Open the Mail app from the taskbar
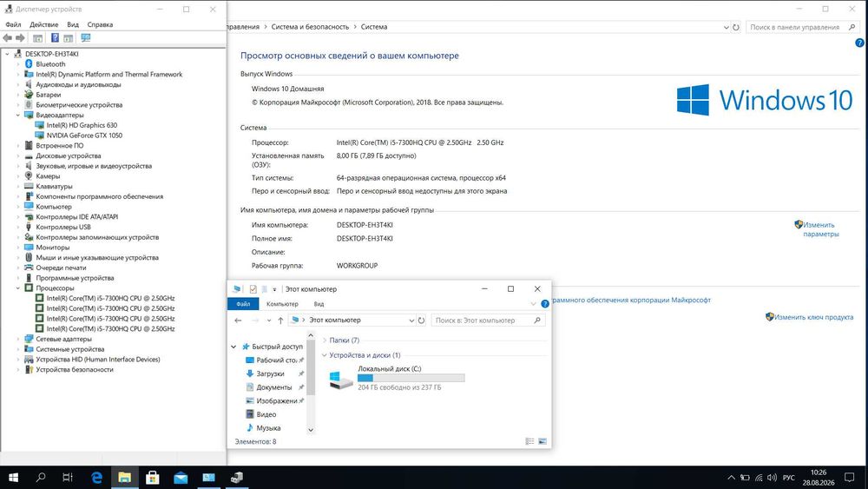The image size is (868, 489). (181, 478)
